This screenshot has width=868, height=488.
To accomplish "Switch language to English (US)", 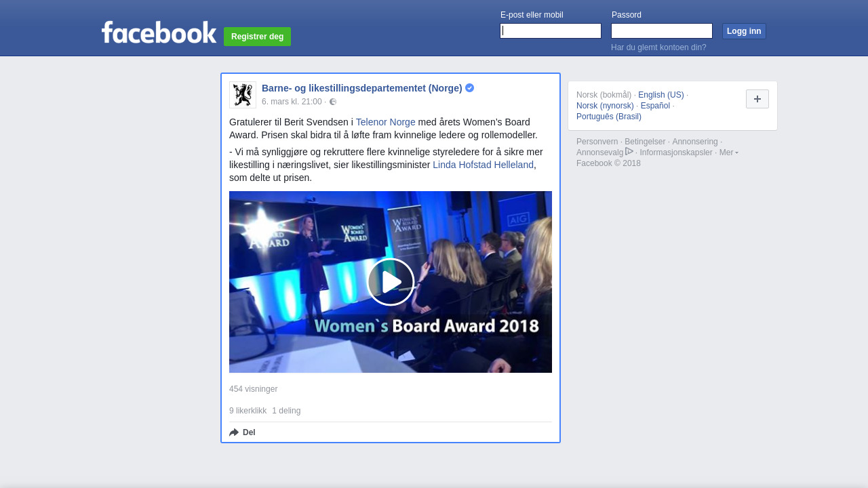I will [x=660, y=95].
